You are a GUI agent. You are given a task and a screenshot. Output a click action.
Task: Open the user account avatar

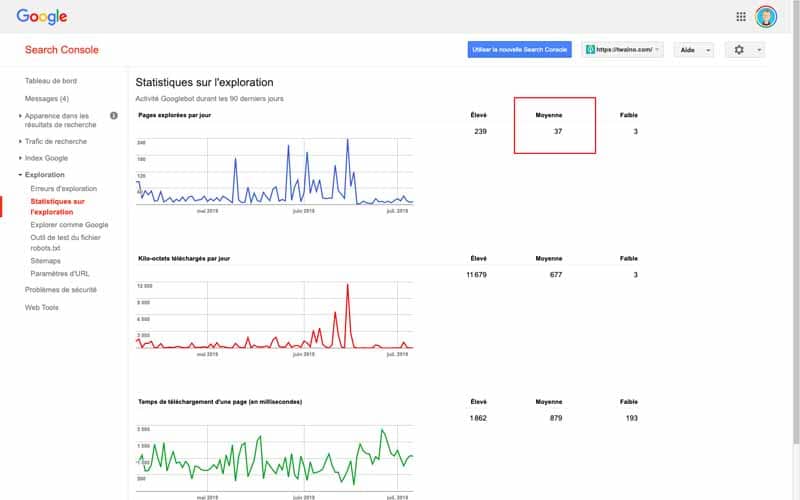coord(766,17)
